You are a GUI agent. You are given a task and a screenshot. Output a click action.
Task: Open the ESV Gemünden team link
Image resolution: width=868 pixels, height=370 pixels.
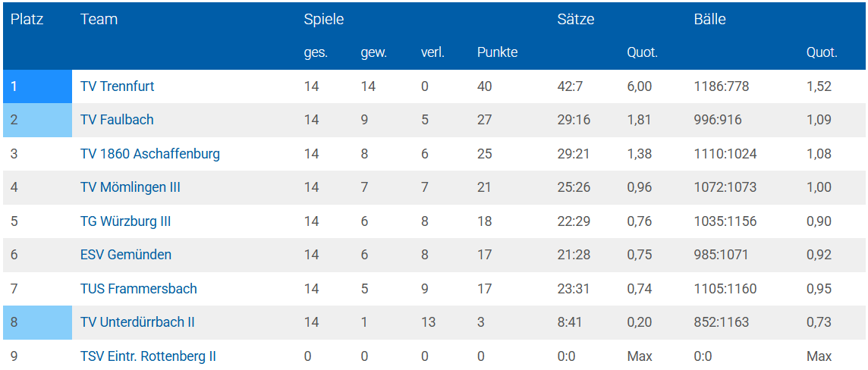tap(125, 255)
